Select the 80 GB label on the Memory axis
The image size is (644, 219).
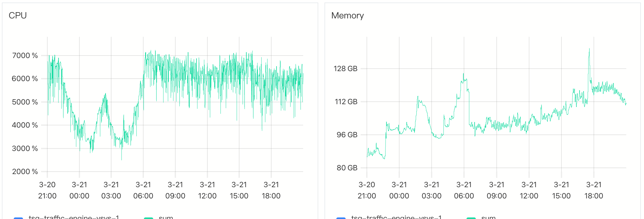coord(347,168)
